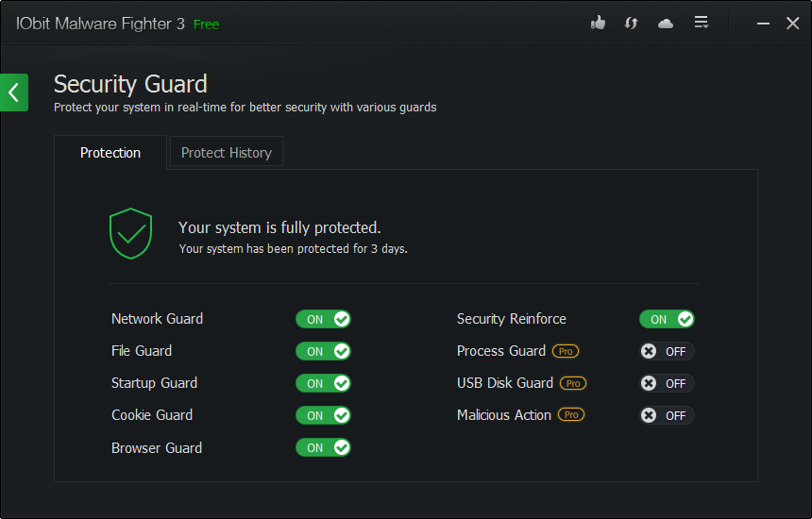Screen dimensions: 812x519
Task: Enable the Process Guard toggle
Action: tap(667, 351)
